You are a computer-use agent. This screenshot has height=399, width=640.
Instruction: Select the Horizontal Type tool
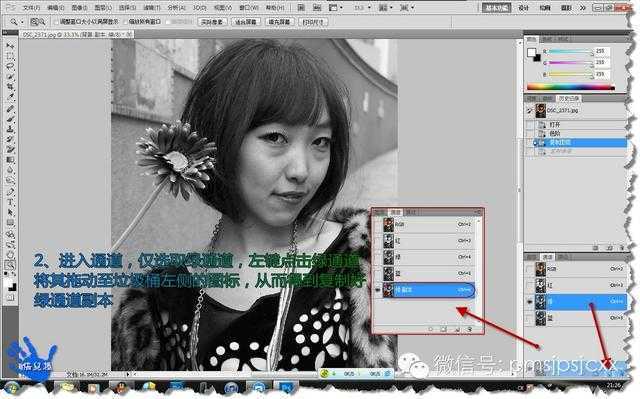pyautogui.click(x=10, y=202)
